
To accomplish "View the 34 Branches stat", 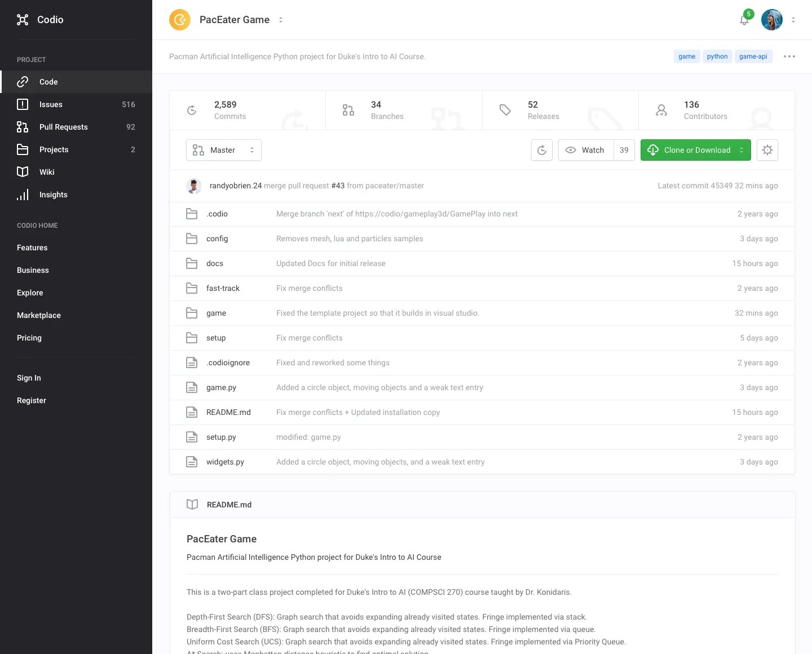I will point(404,111).
